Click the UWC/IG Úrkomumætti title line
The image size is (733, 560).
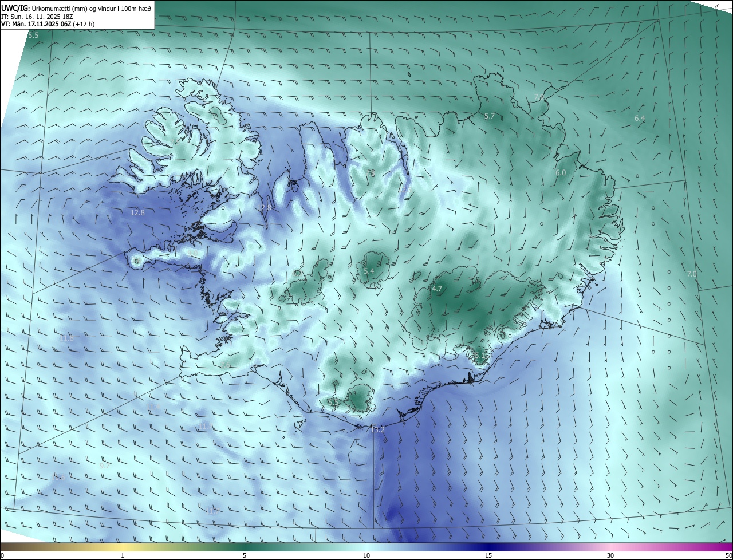coord(76,8)
